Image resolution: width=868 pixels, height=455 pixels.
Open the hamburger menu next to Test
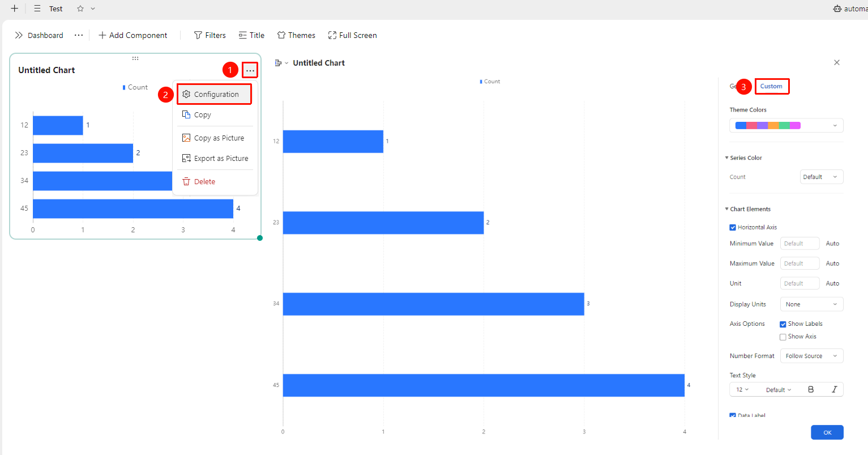37,8
